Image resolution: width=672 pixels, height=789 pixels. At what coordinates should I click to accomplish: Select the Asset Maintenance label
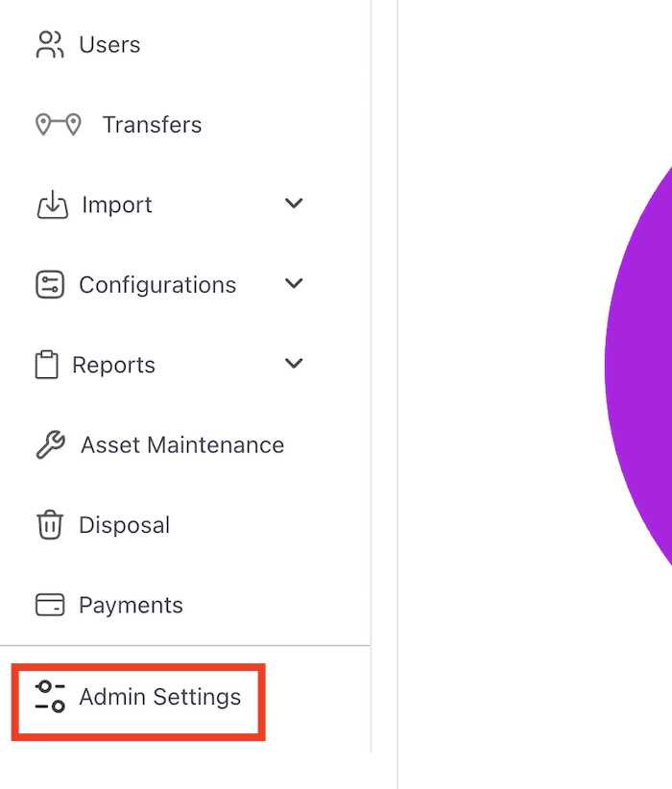[182, 445]
